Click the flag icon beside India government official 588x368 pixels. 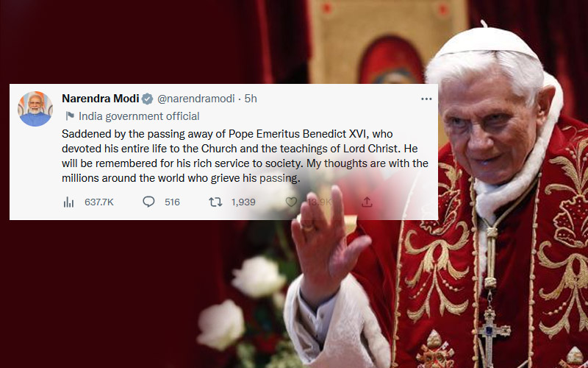(70, 116)
